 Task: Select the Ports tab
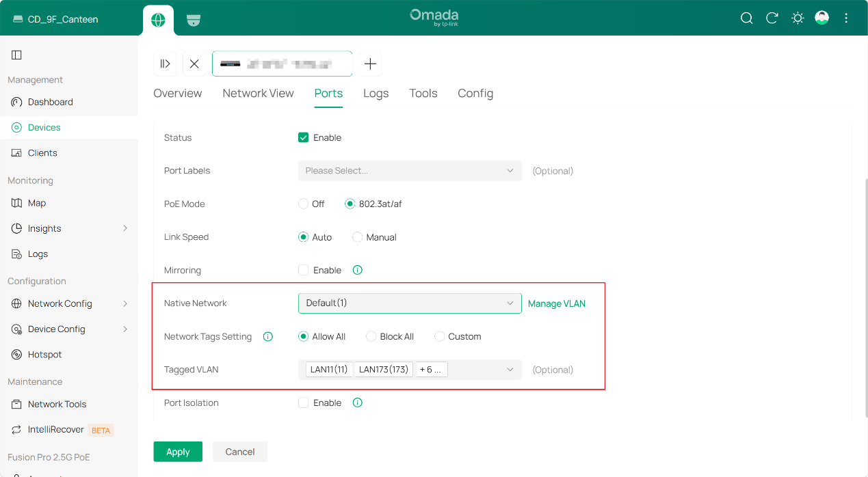click(328, 93)
